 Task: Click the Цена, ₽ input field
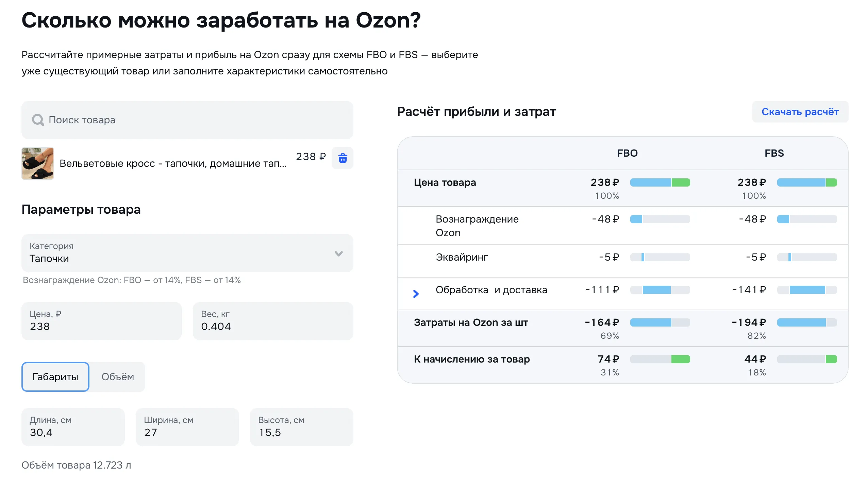tap(101, 321)
